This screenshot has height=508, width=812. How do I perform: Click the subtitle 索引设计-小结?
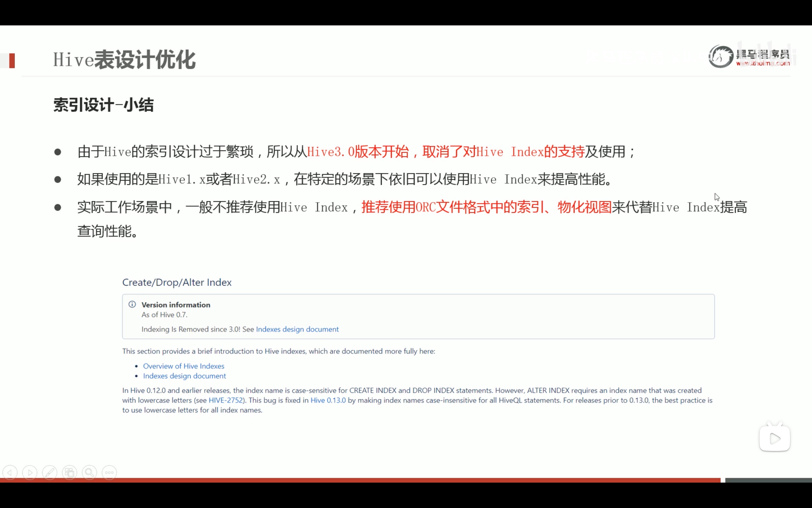(x=104, y=105)
